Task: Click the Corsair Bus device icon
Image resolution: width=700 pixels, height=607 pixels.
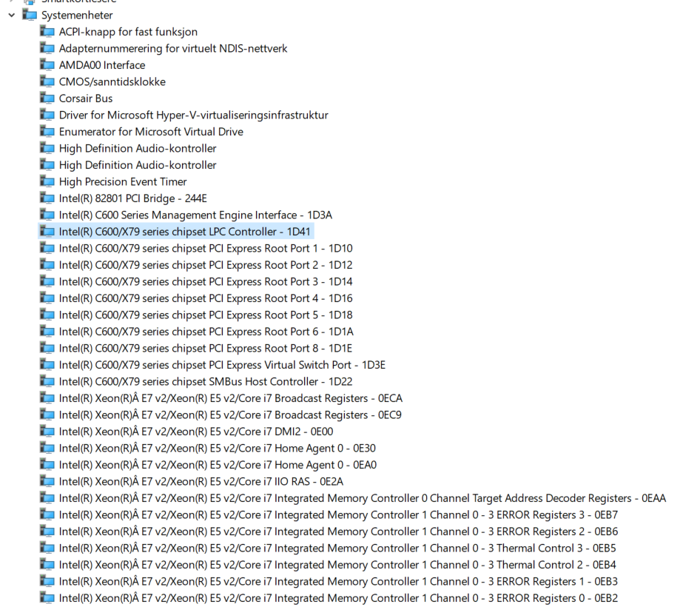Action: click(x=47, y=98)
